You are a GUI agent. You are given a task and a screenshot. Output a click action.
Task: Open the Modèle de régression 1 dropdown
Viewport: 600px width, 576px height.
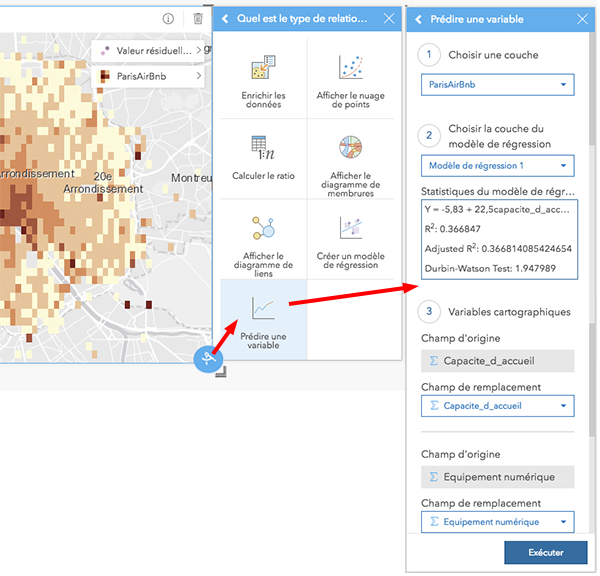point(497,166)
